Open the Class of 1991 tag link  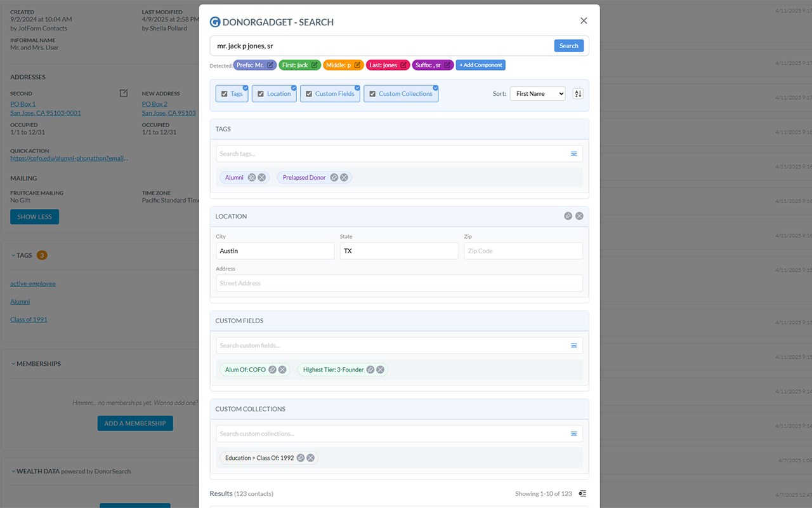pos(29,319)
